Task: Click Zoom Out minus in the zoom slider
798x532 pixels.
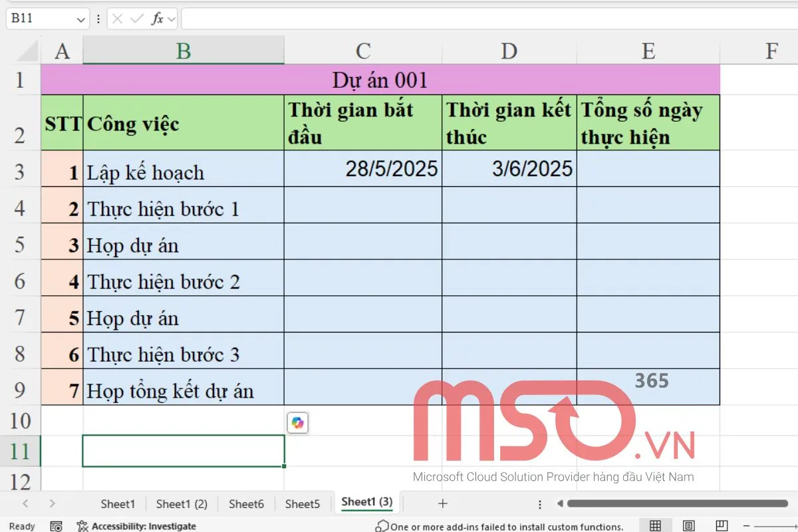Action: 746,526
